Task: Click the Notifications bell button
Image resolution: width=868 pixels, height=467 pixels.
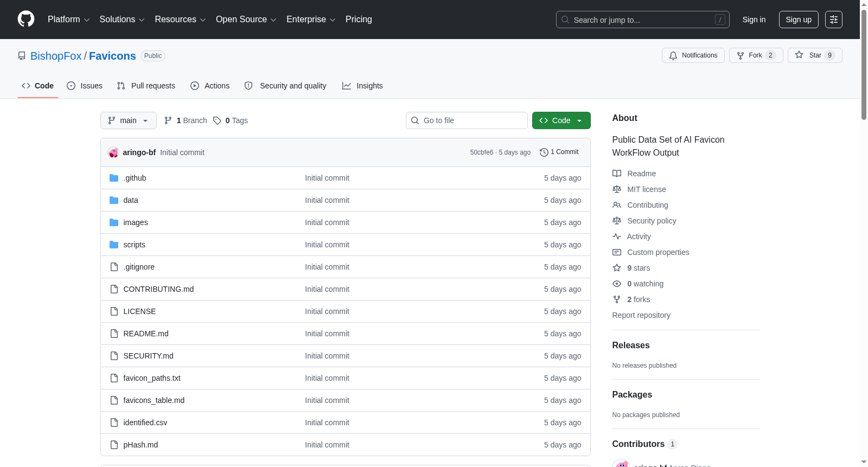Action: pyautogui.click(x=693, y=55)
